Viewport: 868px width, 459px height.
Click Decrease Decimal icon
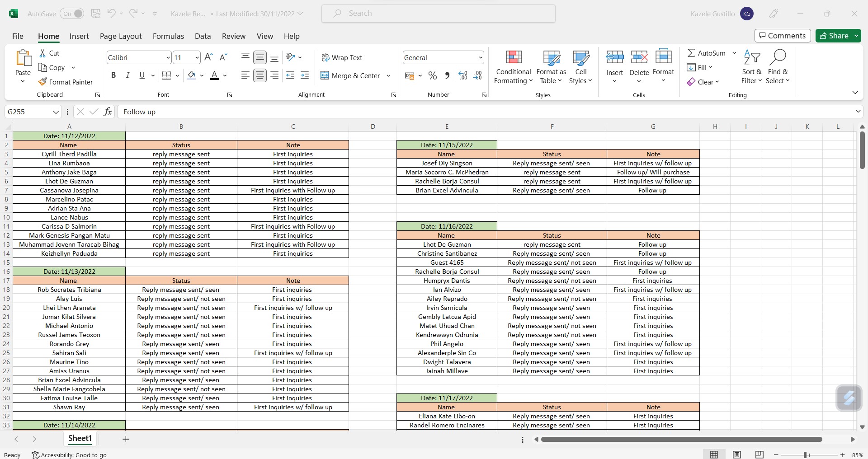click(x=478, y=75)
